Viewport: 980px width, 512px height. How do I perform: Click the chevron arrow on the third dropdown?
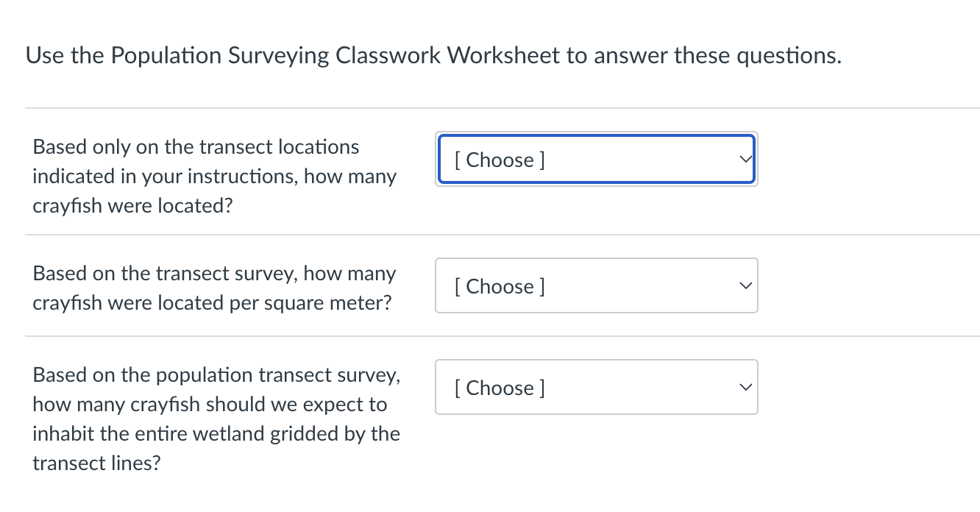pos(745,387)
